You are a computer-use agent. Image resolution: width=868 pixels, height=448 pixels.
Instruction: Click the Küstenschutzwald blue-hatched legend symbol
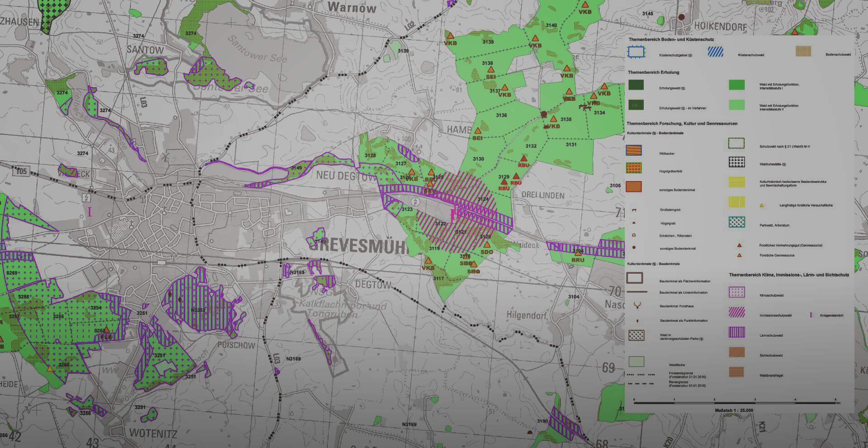click(x=715, y=52)
